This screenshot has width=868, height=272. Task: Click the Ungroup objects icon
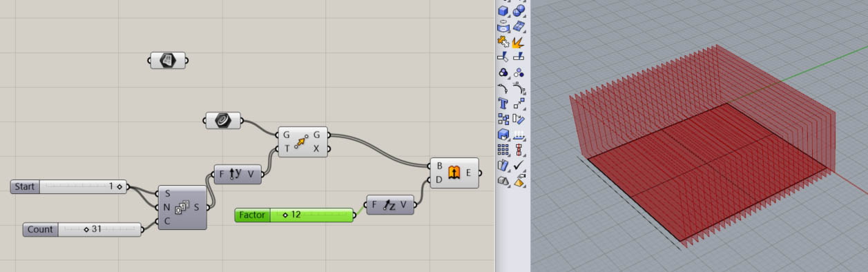(x=519, y=72)
